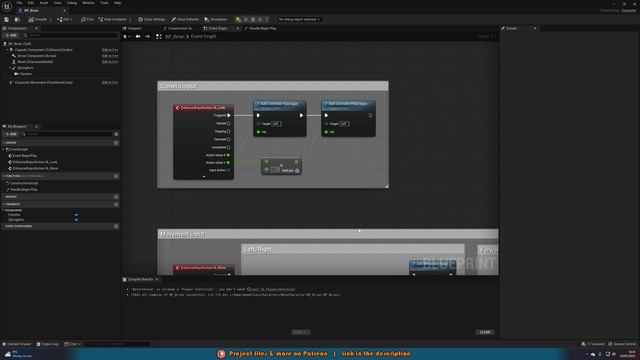Click the Functions section plus icon
Screen dimensions: 640x360
(x=116, y=176)
